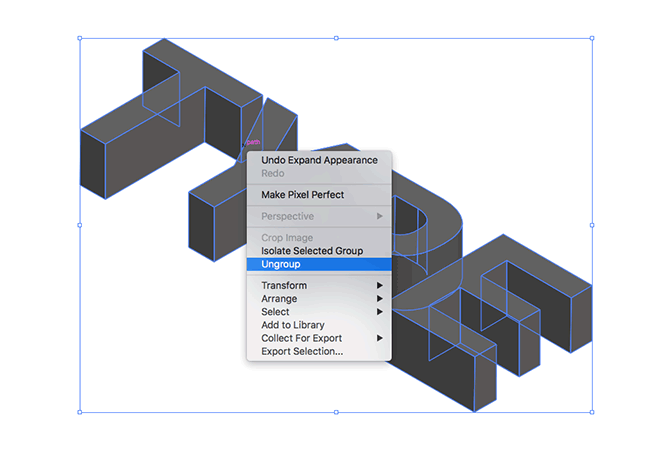
Task: Expand the Select submenu arrow
Action: pos(380,312)
